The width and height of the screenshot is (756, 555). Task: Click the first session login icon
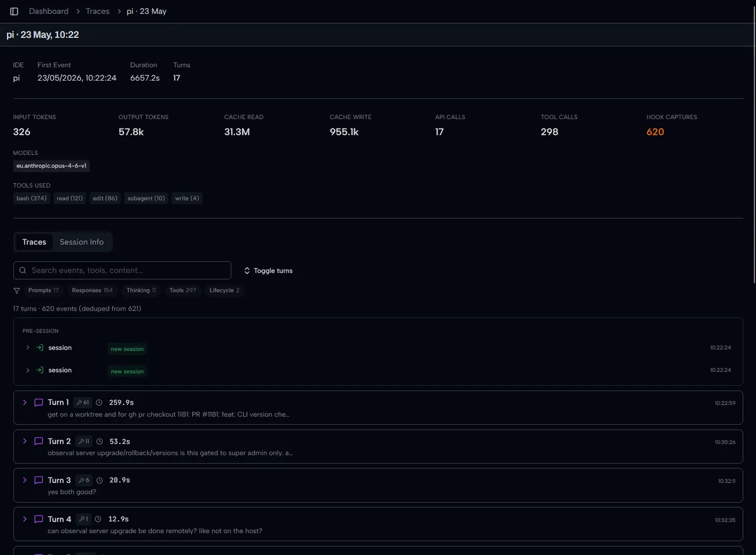40,348
